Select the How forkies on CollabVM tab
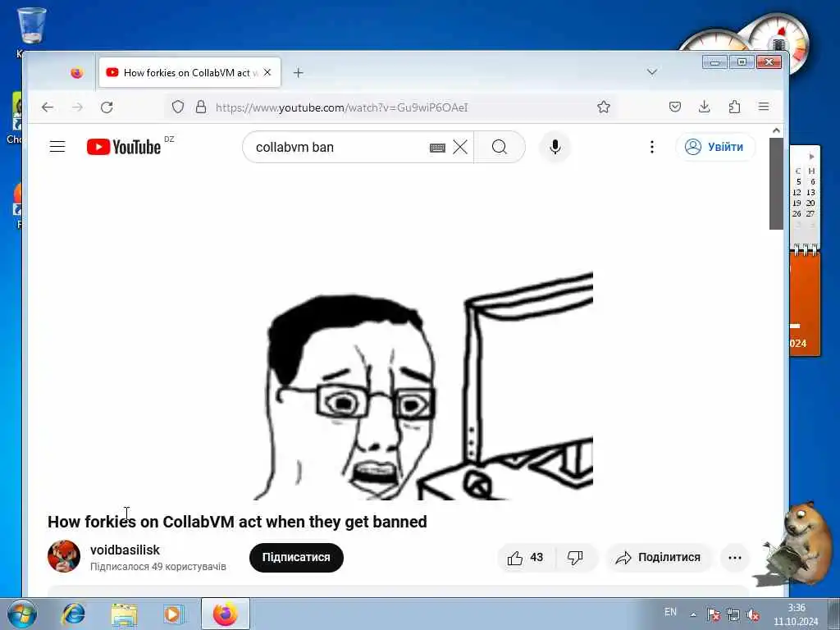This screenshot has height=630, width=840. click(189, 72)
